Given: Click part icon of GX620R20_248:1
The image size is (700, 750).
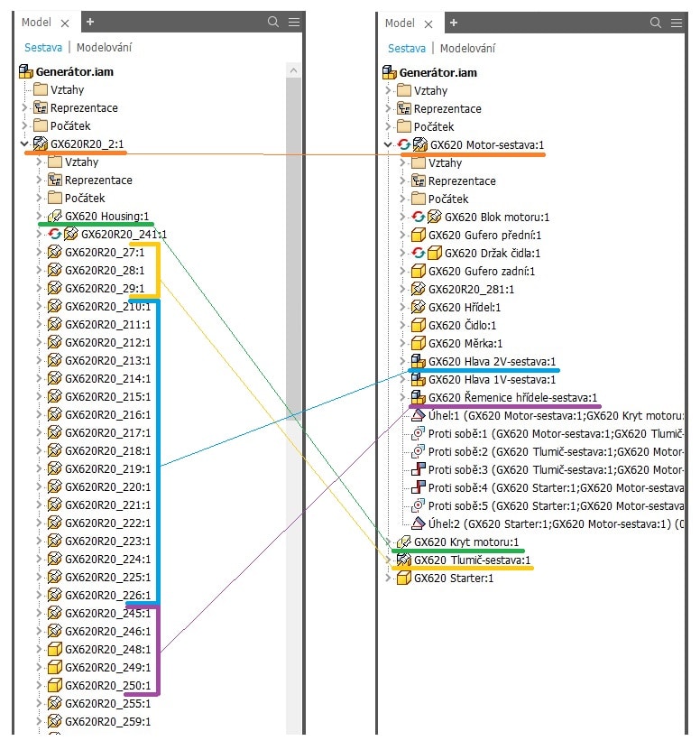Looking at the screenshot, I should (55, 649).
